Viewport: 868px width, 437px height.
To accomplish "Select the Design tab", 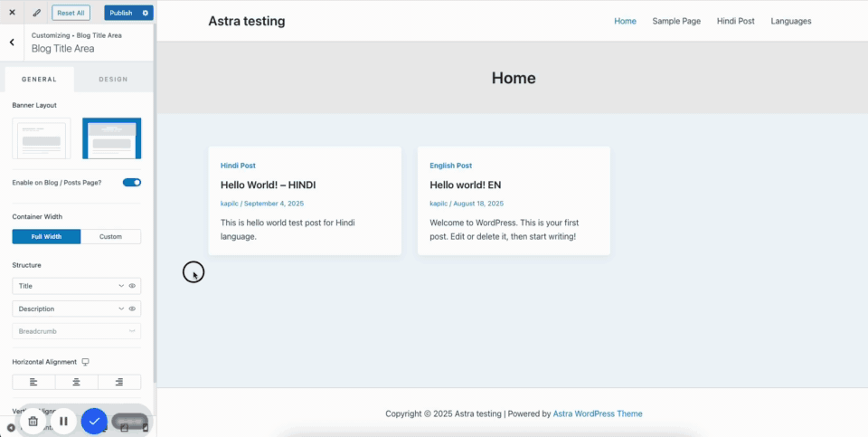I will 113,80.
